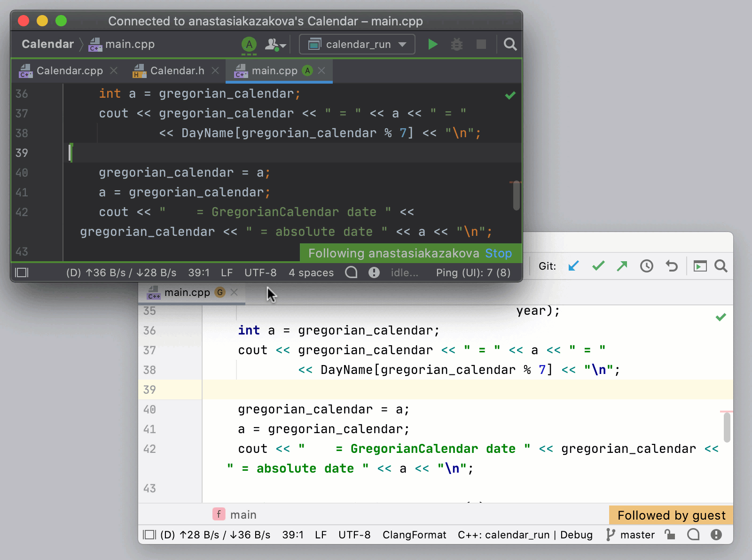Click Git Update Project blue arrow icon
752x560 pixels.
point(573,266)
